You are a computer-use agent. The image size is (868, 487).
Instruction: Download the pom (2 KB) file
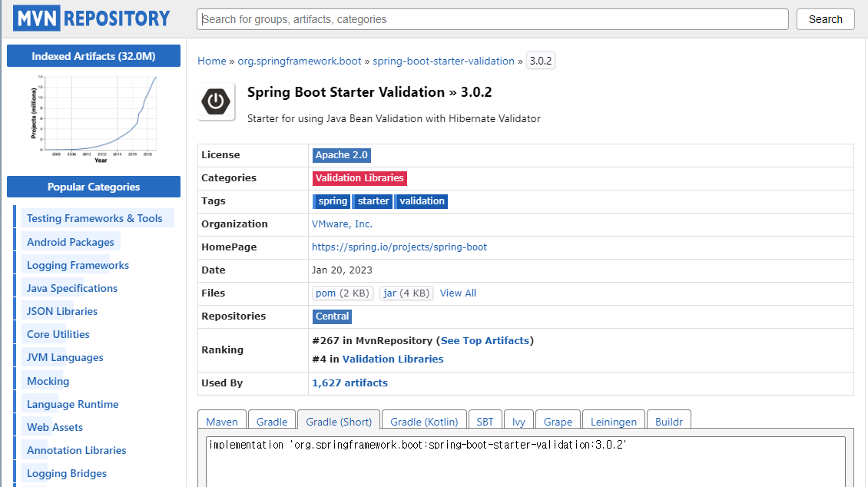tap(343, 293)
